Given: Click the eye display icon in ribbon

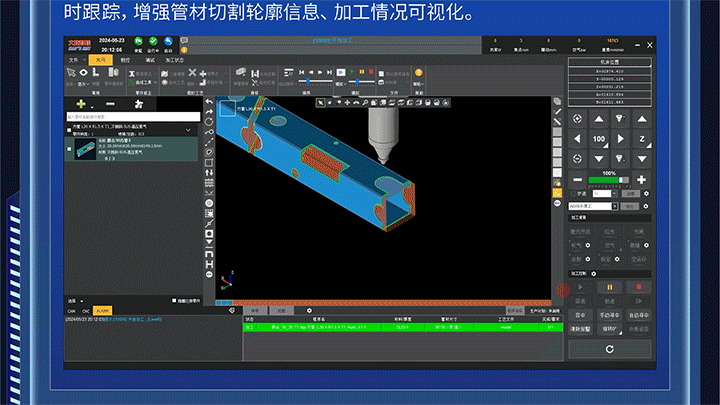Looking at the screenshot, I should click(x=83, y=73).
